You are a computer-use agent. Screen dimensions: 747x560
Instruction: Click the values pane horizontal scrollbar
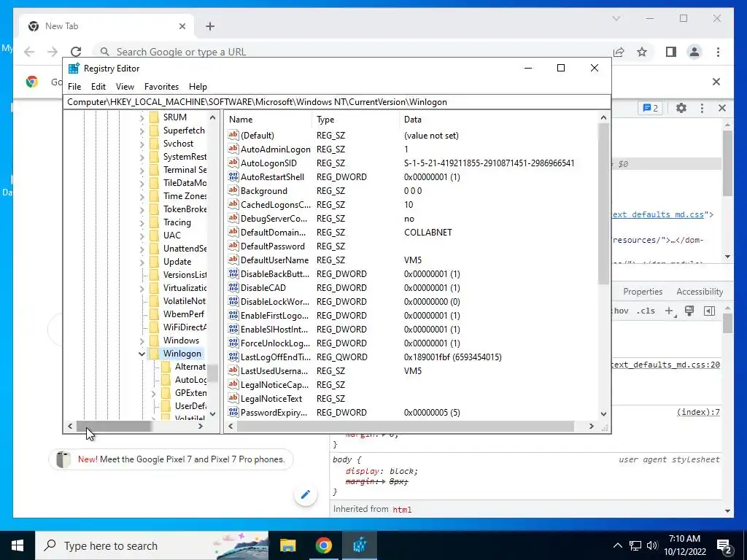(x=405, y=426)
